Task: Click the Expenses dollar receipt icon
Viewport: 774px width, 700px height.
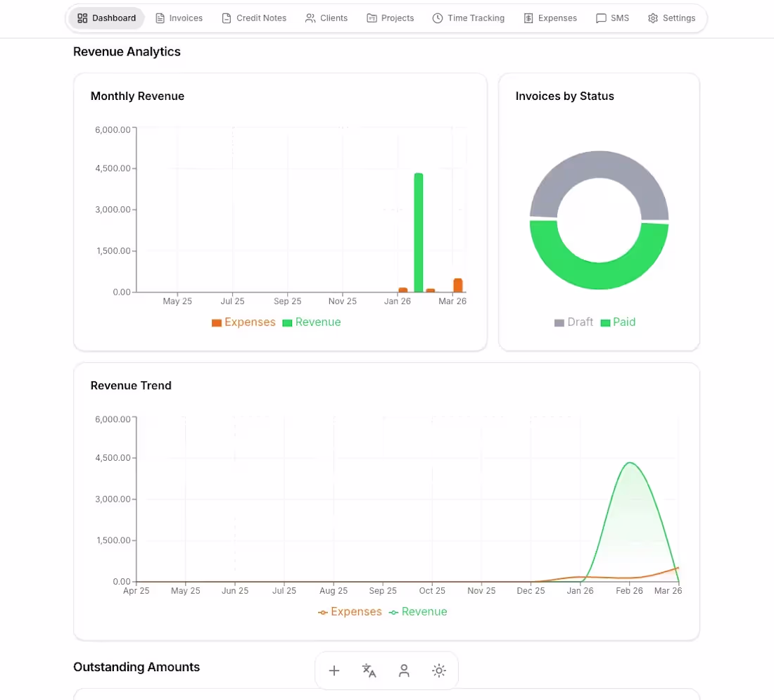Action: (528, 18)
